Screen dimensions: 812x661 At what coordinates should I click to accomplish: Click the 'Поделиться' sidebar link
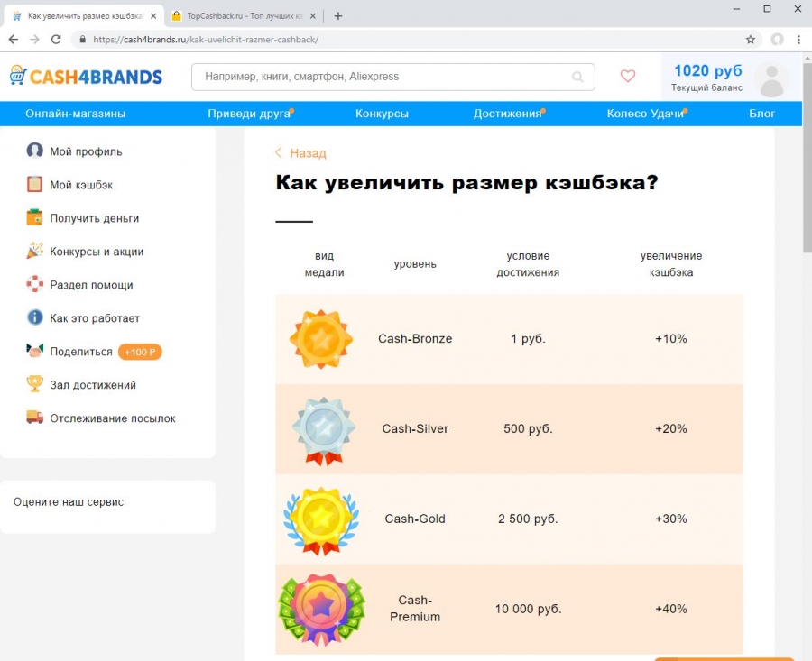[x=81, y=352]
